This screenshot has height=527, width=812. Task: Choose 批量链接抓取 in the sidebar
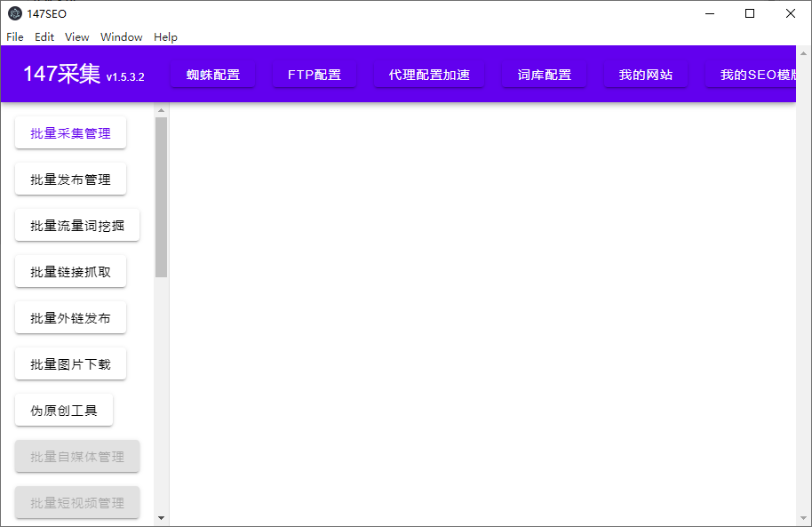pyautogui.click(x=70, y=272)
